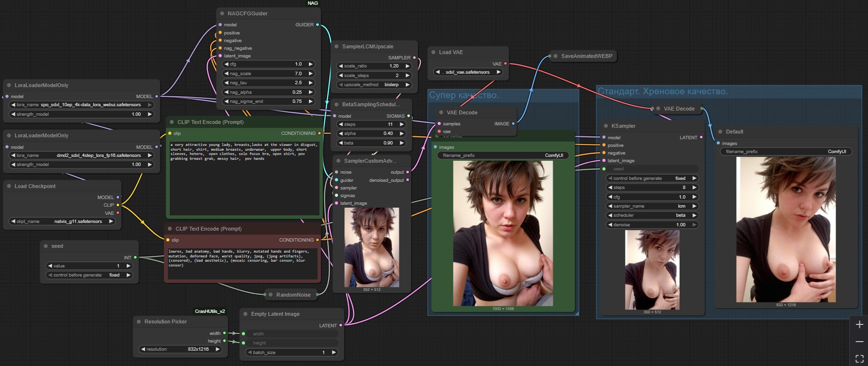
Task: Open lora_name dropdown showing spo_sdxl_10ep_4k-data
Action: click(x=82, y=105)
